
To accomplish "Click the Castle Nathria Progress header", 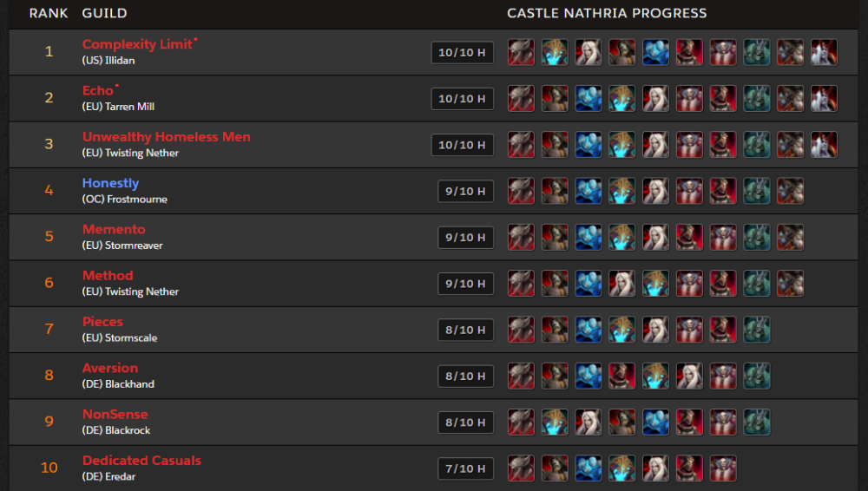I will point(607,13).
